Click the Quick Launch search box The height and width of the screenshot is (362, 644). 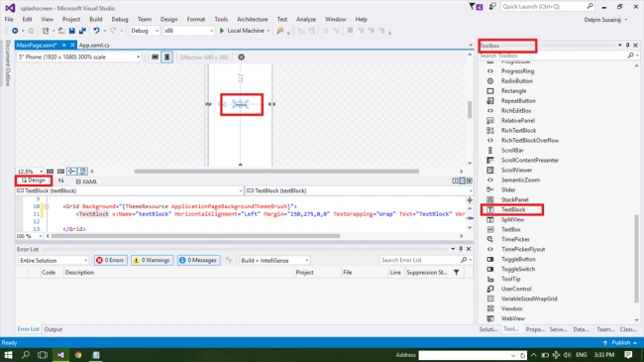pos(548,7)
